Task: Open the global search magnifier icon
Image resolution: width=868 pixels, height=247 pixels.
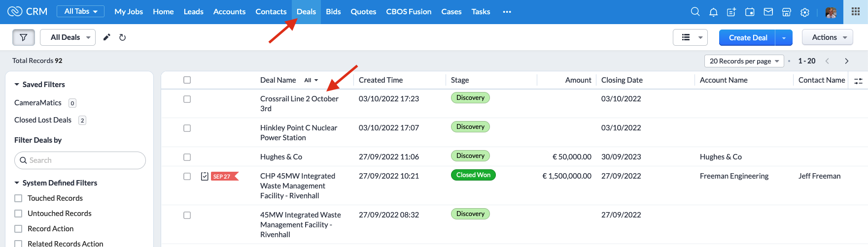Action: coord(695,11)
